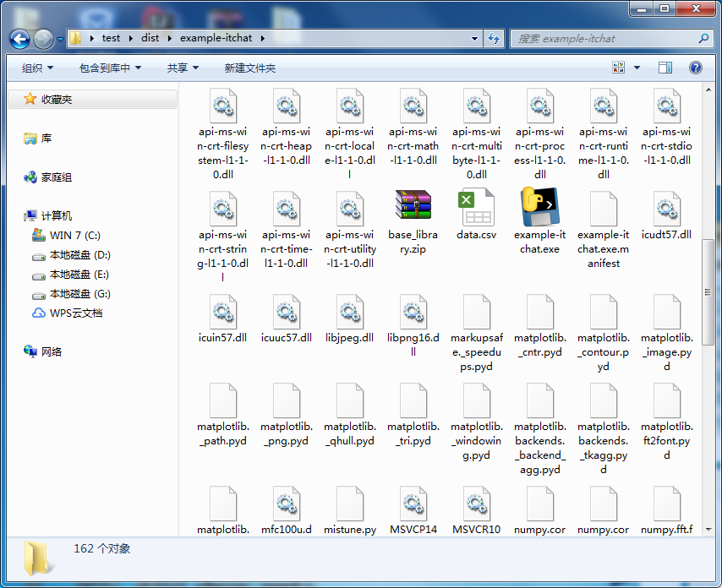Screen dimensions: 722x588
Task: Select 收藏夹 in the navigation pane
Action: click(93, 100)
